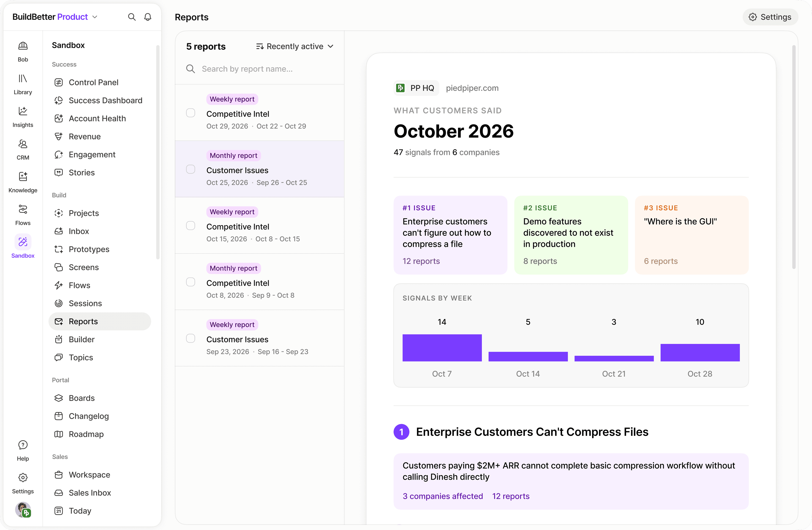The image size is (812, 530).
Task: Select #2 Issue green card
Action: (571, 235)
